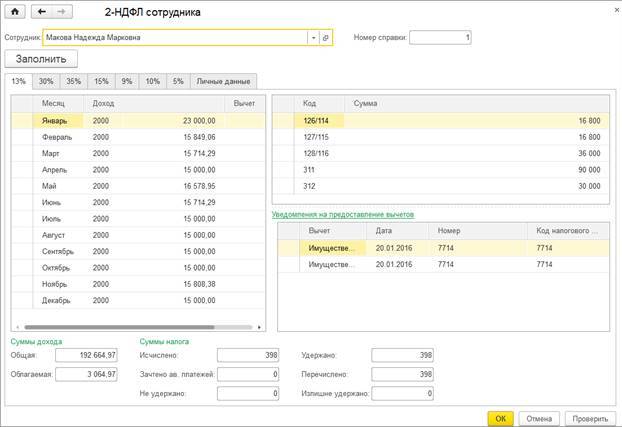Confirm with the OK button

(500, 418)
